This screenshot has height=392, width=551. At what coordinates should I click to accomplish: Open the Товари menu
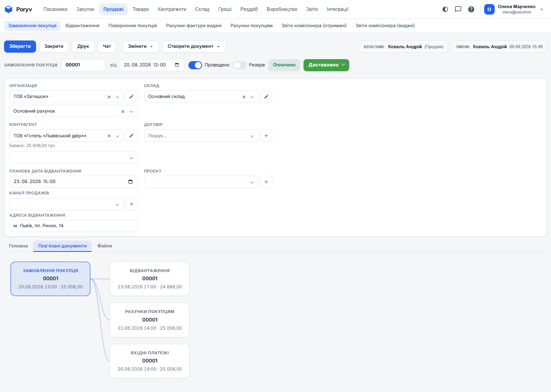[141, 9]
